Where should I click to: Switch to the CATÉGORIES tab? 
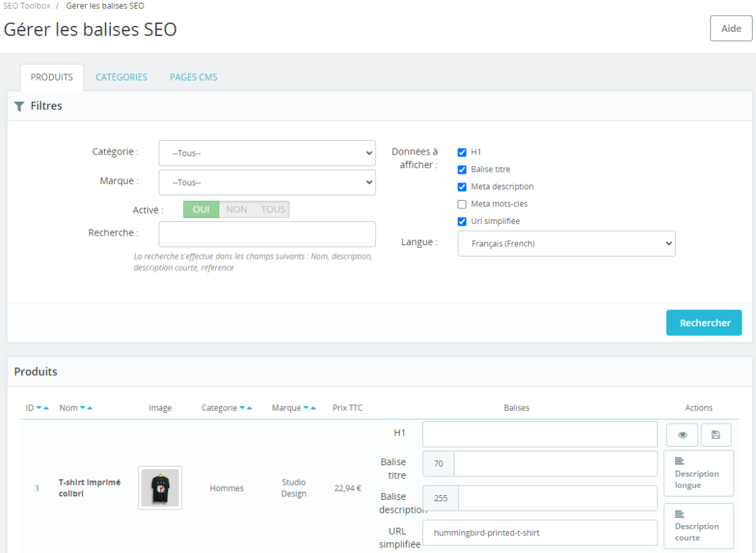[121, 77]
